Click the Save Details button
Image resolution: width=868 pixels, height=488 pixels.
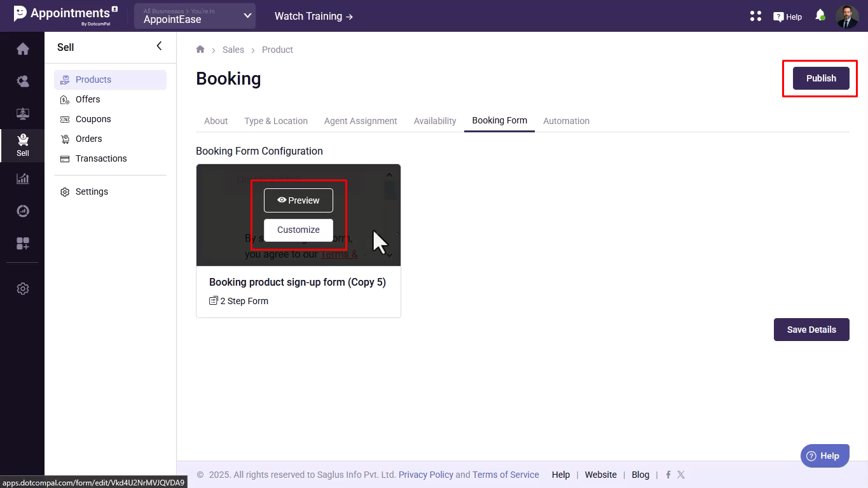[811, 330]
